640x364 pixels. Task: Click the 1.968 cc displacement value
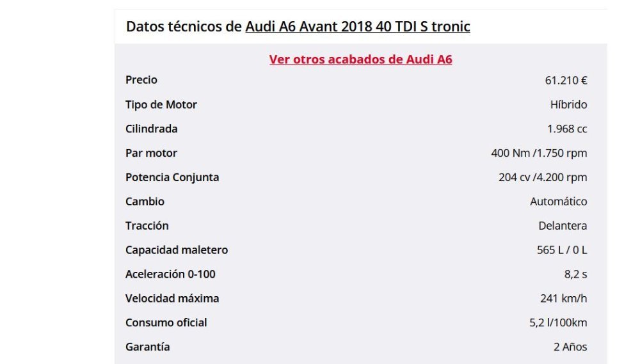coord(567,129)
